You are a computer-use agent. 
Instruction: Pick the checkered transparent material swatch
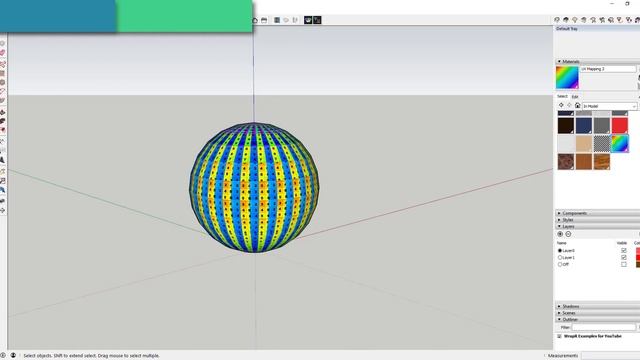[x=602, y=144]
